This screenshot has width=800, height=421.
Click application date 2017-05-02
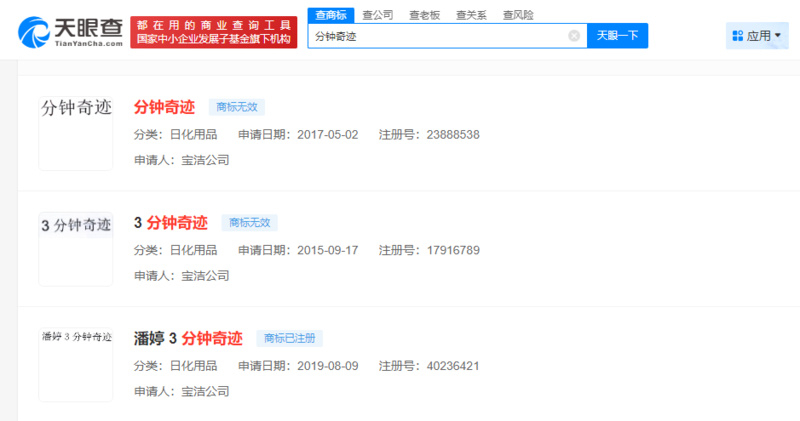pos(328,135)
